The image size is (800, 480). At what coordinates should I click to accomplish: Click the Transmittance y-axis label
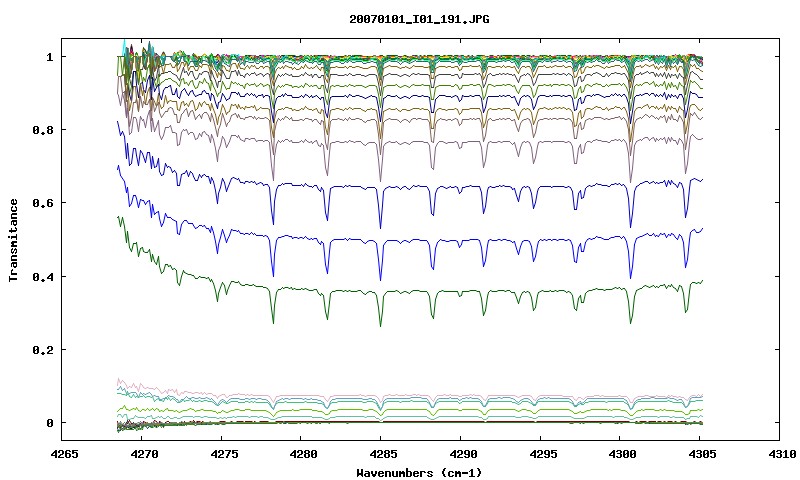13,240
